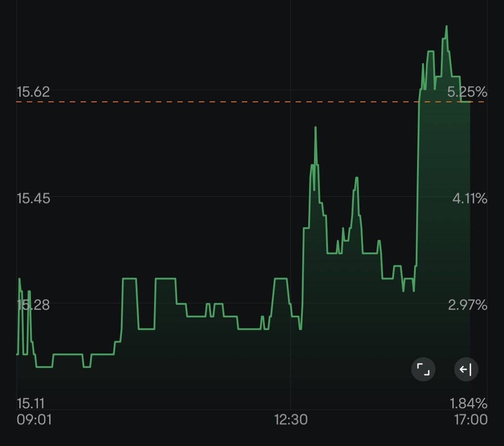504x446 pixels.
Task: Select the 1.84% percent axis label
Action: coord(468,403)
